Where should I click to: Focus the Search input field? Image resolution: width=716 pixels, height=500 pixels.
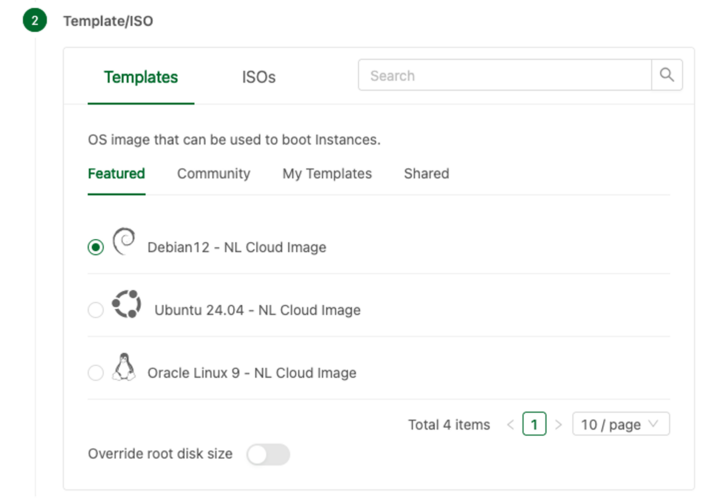click(505, 75)
